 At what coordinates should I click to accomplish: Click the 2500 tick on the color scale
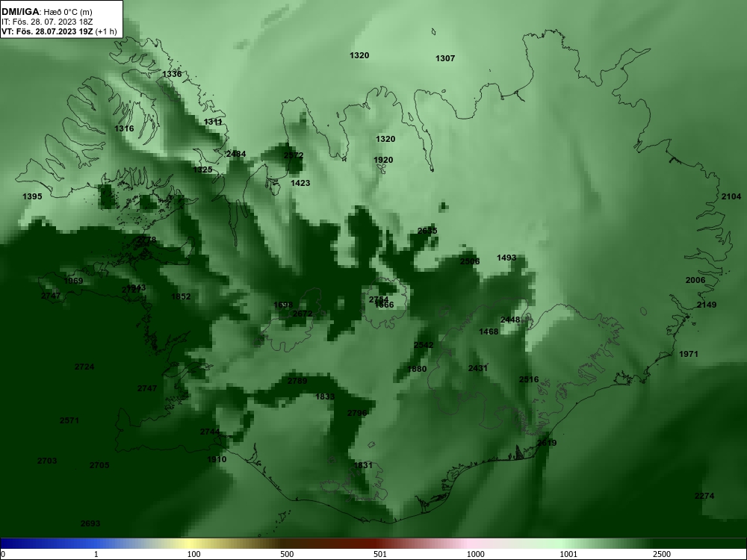click(x=662, y=554)
